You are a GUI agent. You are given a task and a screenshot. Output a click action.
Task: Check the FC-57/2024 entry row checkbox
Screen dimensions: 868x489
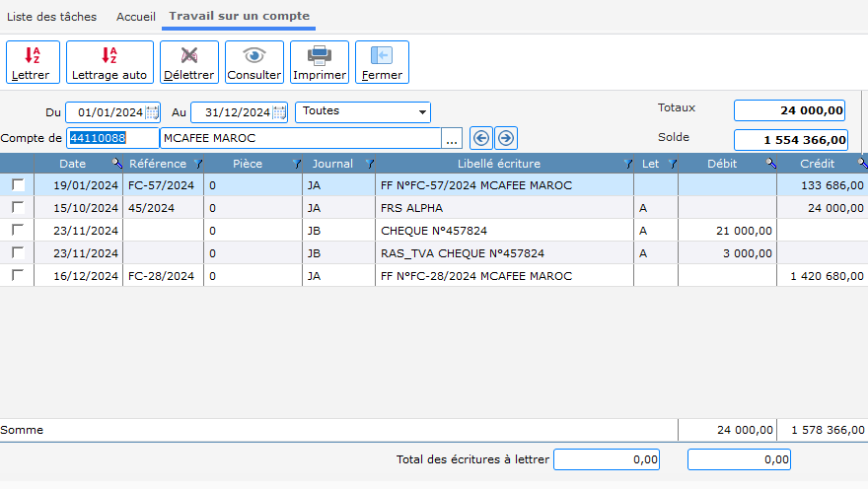18,184
